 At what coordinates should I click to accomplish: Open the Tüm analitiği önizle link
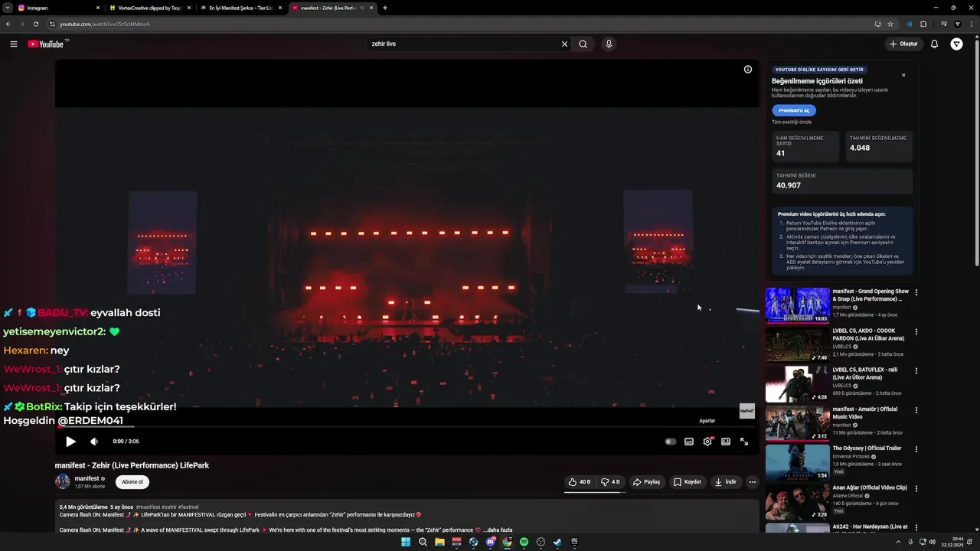[x=792, y=122]
